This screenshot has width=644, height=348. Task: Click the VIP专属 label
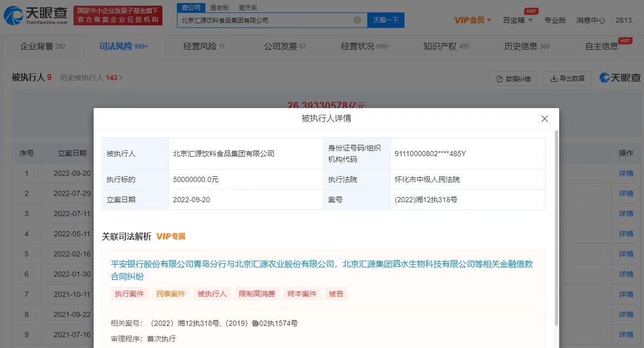click(171, 236)
